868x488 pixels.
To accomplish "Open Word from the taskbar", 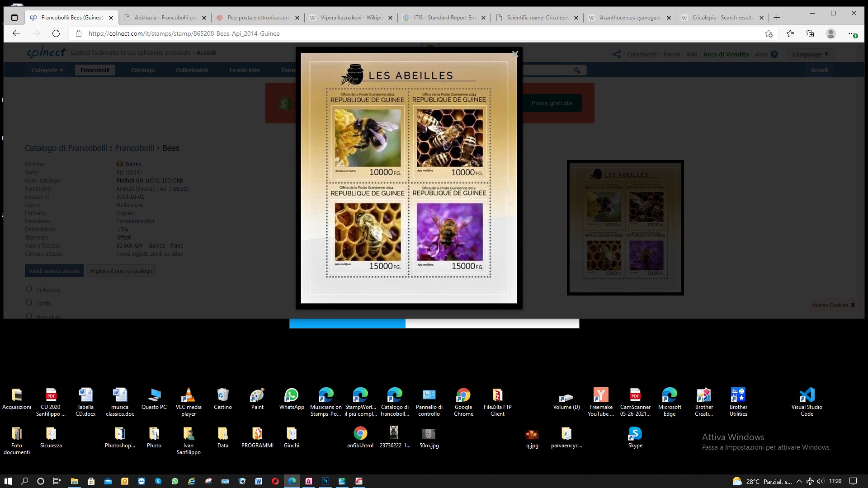I will pos(259,481).
